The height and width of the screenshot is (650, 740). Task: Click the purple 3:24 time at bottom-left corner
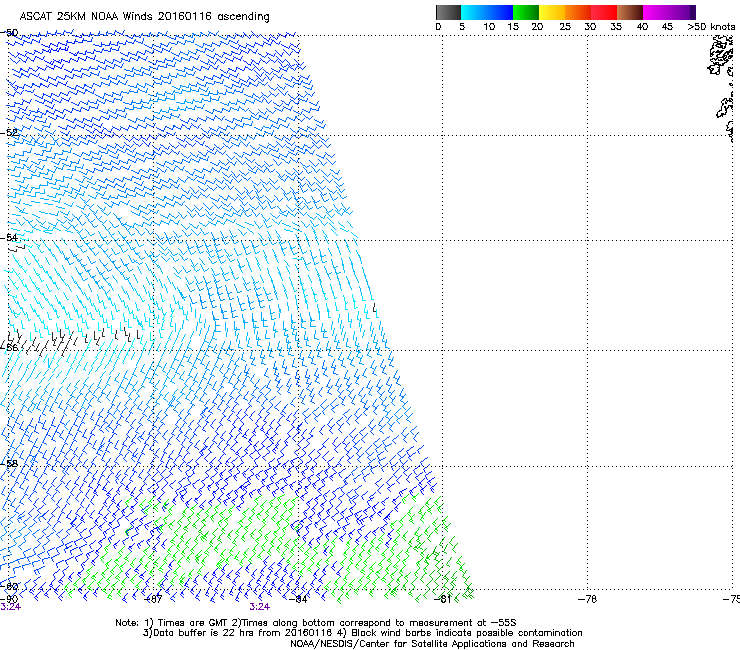(x=10, y=607)
